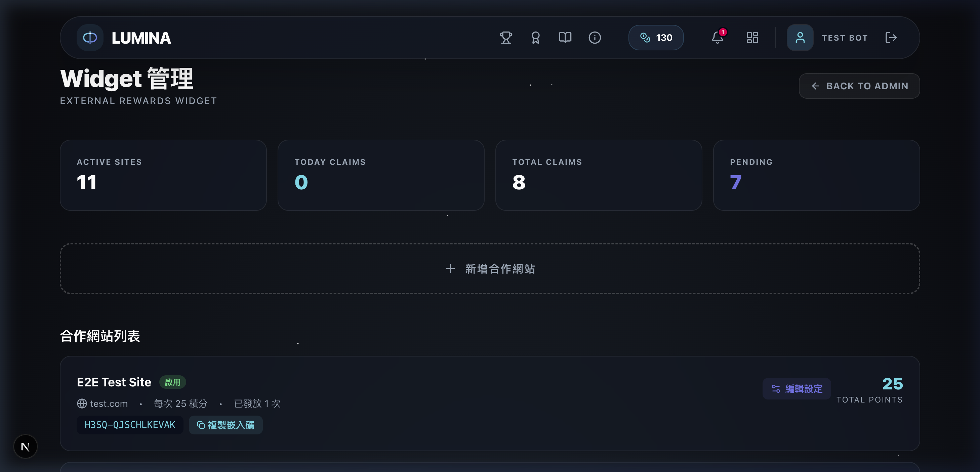Viewport: 980px width, 472px height.
Task: Click the H3SQ-QJSCHLKEVAK site key
Action: (130, 425)
